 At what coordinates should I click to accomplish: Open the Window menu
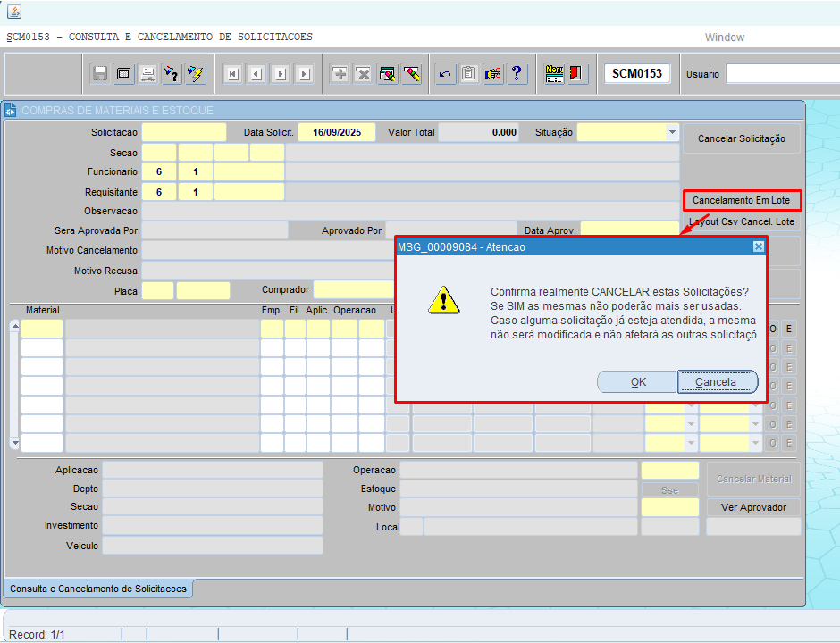coord(724,38)
